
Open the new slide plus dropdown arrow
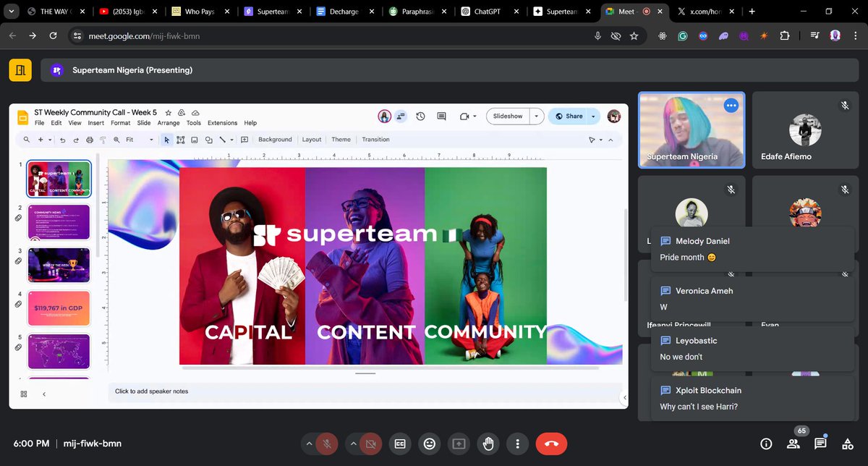coord(50,140)
